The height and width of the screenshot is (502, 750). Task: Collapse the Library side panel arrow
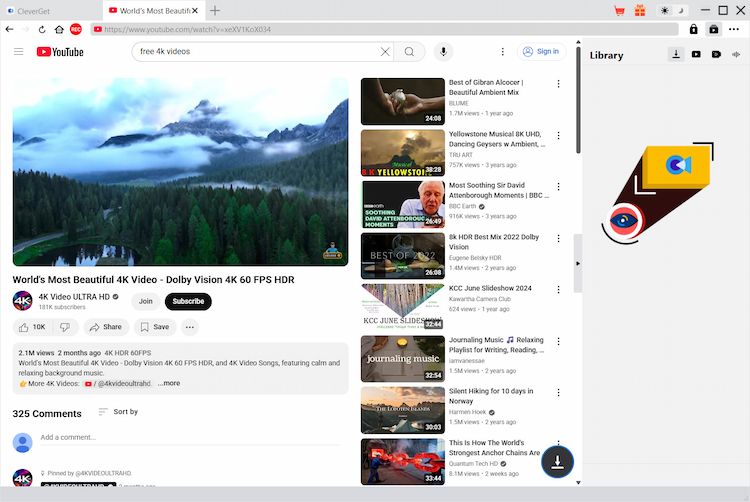click(x=577, y=263)
